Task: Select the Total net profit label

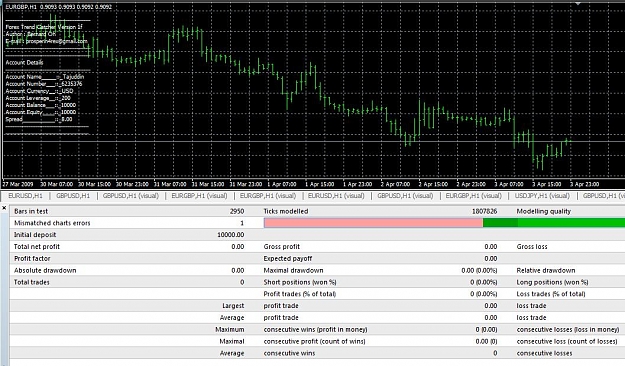Action: (x=37, y=247)
